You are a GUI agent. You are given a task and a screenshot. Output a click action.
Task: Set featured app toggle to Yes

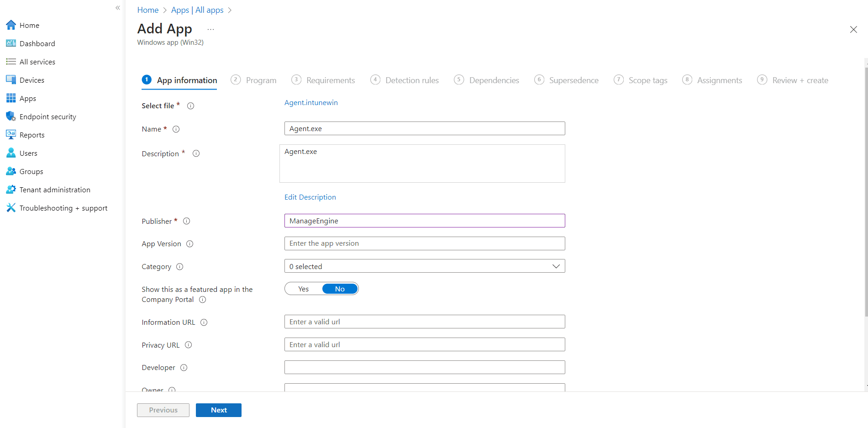[304, 289]
